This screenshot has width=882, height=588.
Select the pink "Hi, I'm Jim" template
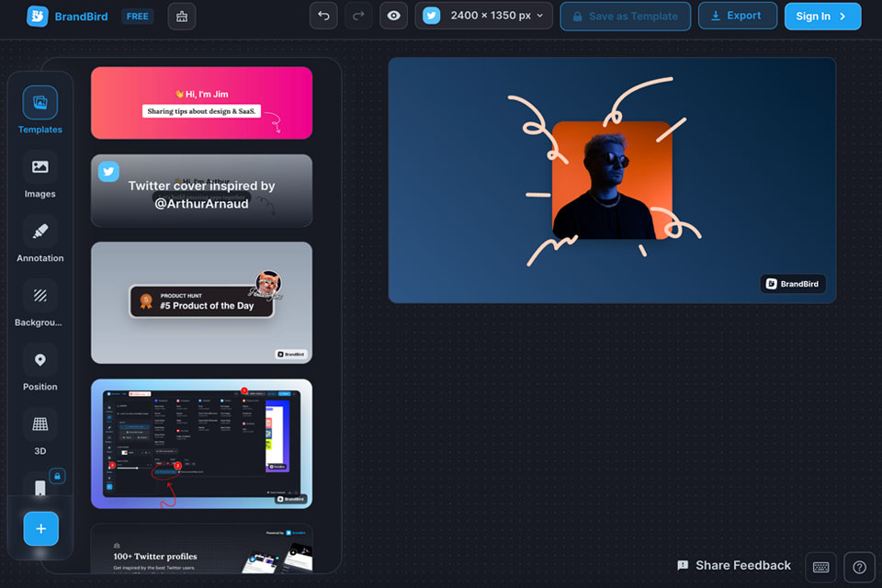pos(201,103)
